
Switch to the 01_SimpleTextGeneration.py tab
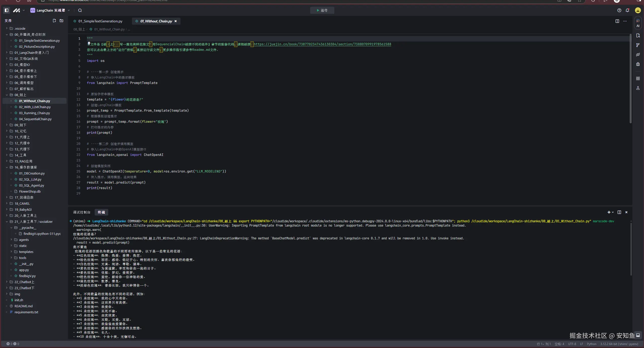coord(100,21)
